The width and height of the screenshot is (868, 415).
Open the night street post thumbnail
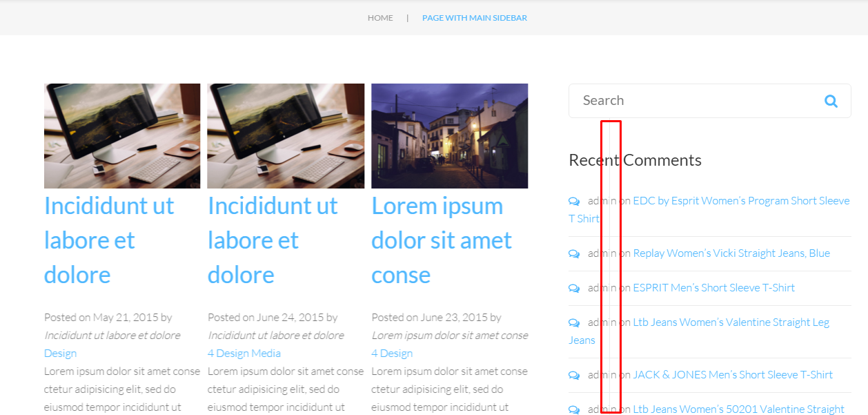point(450,136)
